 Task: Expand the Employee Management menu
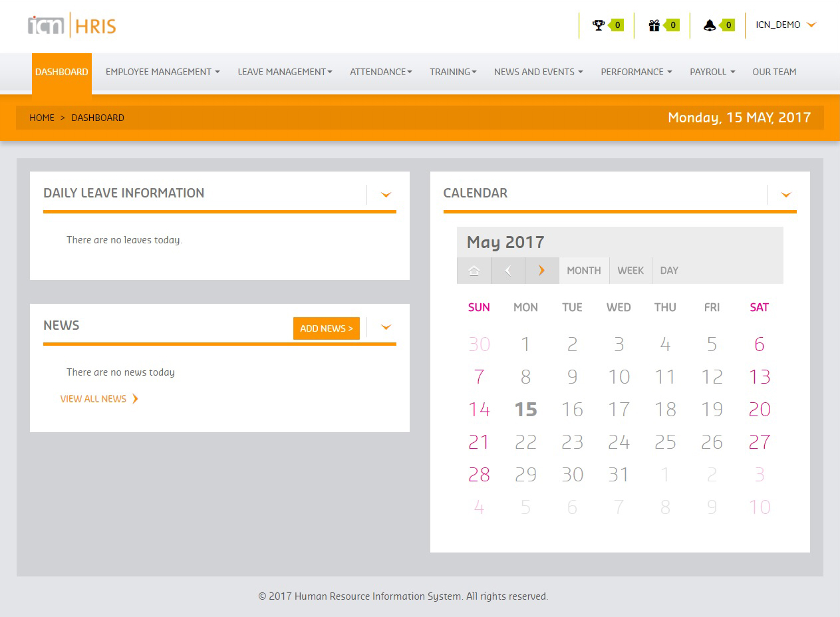(162, 72)
